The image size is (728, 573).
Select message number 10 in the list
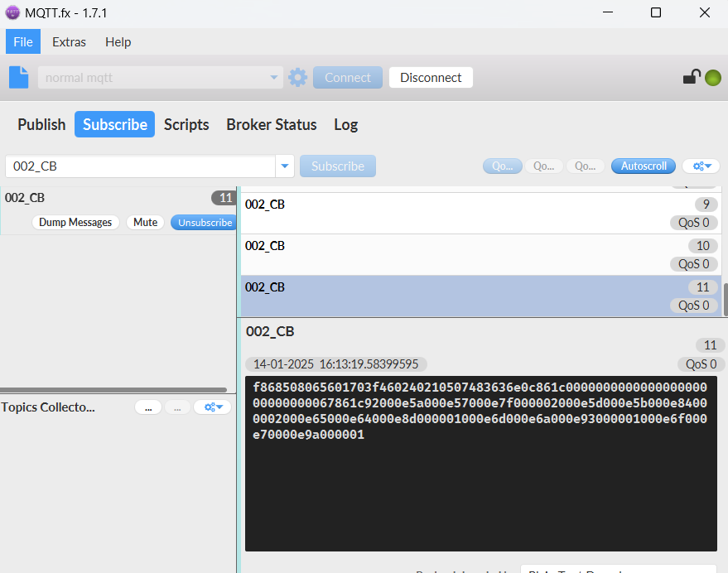click(x=481, y=254)
